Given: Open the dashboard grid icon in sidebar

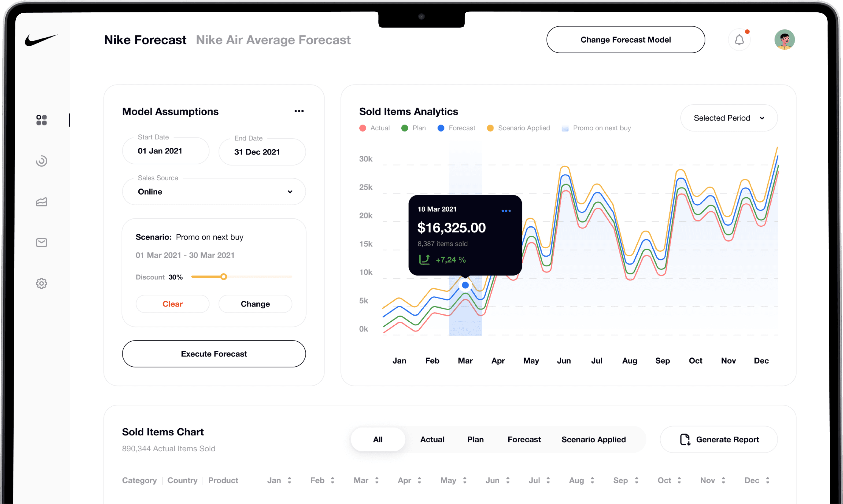Looking at the screenshot, I should [41, 120].
